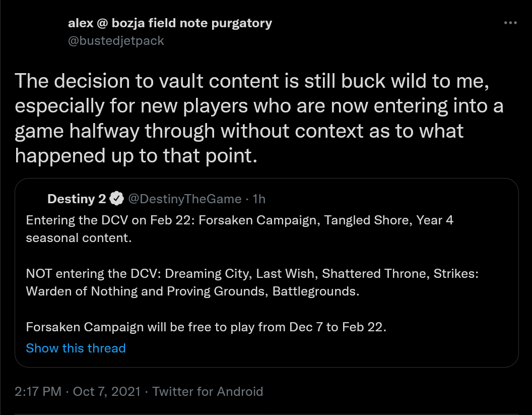Click the main tweet text about vaulting content
The width and height of the screenshot is (532, 415).
coord(259,118)
